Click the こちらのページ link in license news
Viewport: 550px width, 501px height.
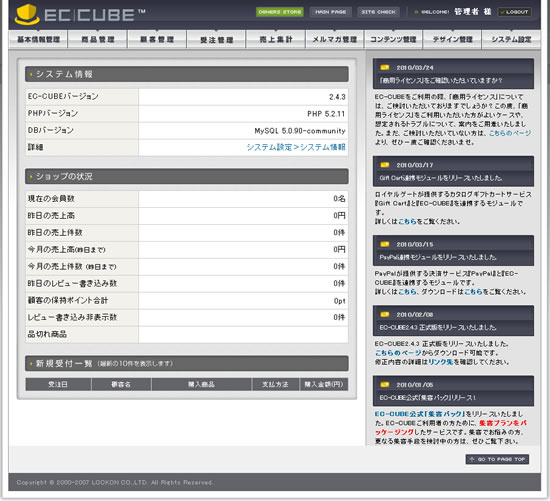(x=510, y=133)
